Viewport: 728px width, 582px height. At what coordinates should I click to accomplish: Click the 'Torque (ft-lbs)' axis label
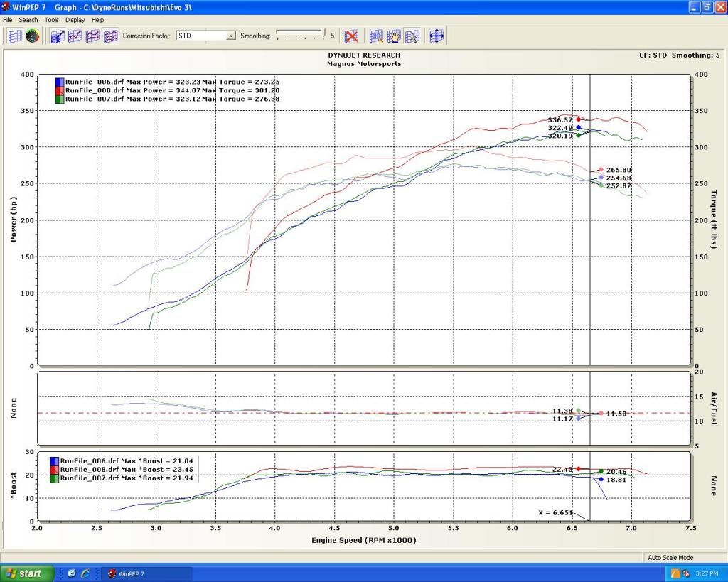[x=714, y=219]
